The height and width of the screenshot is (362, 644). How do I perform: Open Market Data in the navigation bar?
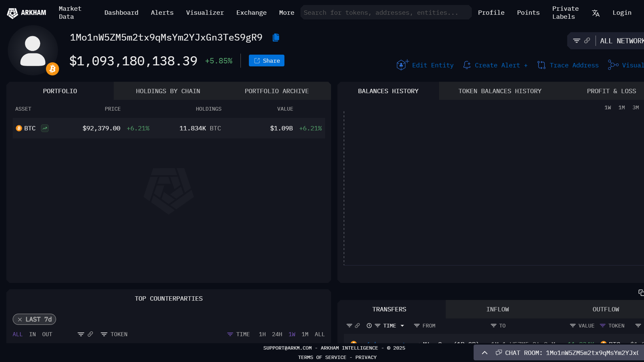[x=70, y=13]
